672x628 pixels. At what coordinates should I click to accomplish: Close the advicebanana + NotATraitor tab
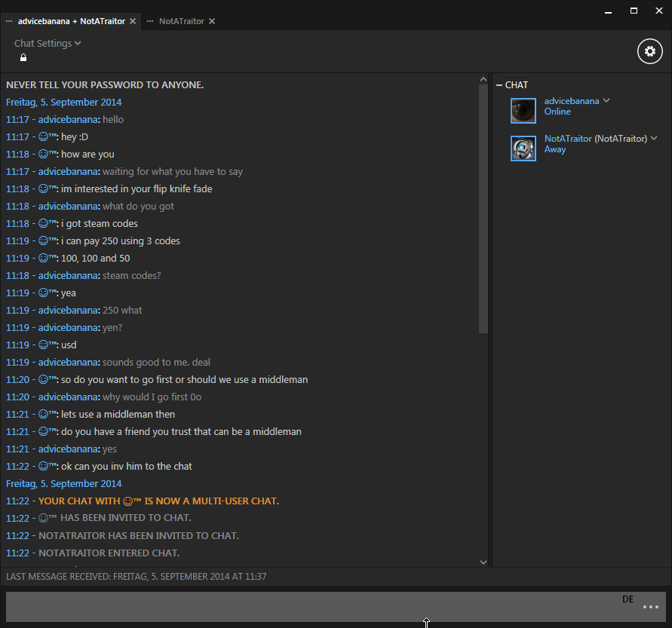click(x=133, y=21)
